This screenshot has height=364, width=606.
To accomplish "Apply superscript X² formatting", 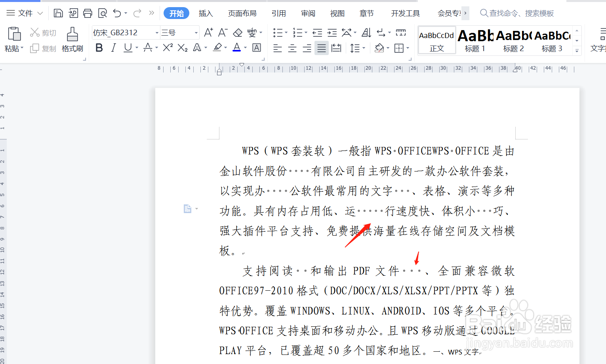I will click(168, 48).
